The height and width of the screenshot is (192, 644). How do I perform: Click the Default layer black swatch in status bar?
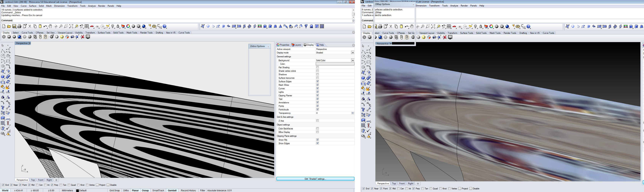78,191
